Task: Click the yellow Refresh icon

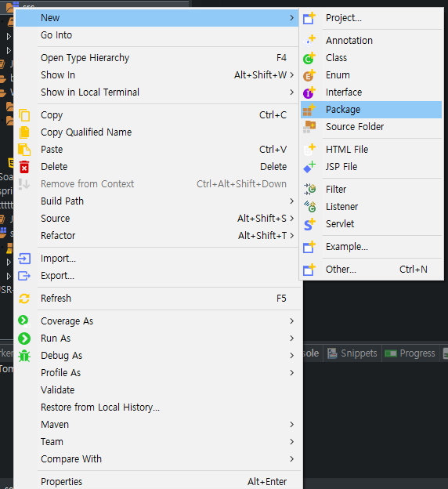Action: coord(24,299)
